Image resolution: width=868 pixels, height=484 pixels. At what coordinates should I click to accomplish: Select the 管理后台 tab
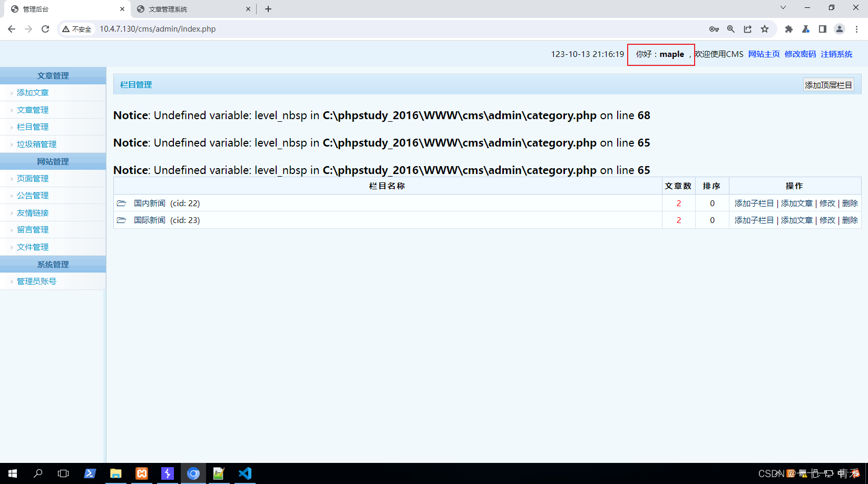67,9
